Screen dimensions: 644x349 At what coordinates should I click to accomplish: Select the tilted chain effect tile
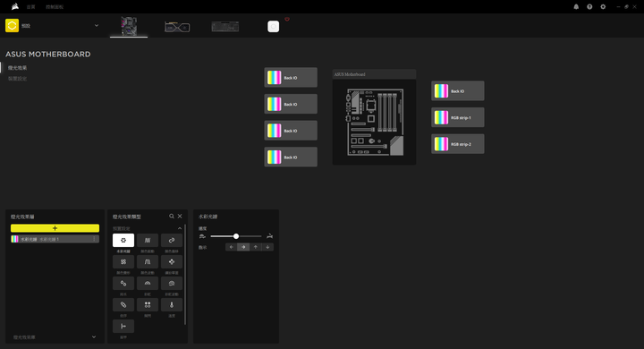[x=123, y=304]
